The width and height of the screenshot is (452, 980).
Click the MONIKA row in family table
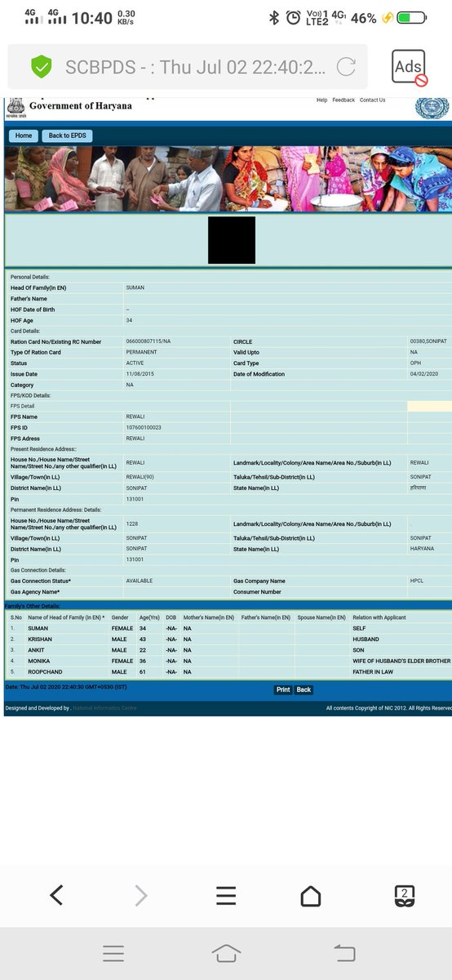tap(228, 660)
